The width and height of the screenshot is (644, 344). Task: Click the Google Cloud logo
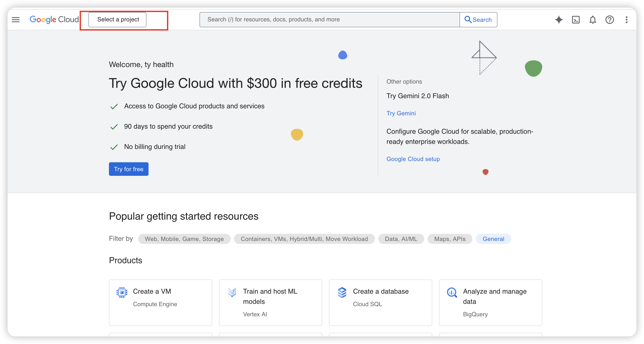click(54, 19)
